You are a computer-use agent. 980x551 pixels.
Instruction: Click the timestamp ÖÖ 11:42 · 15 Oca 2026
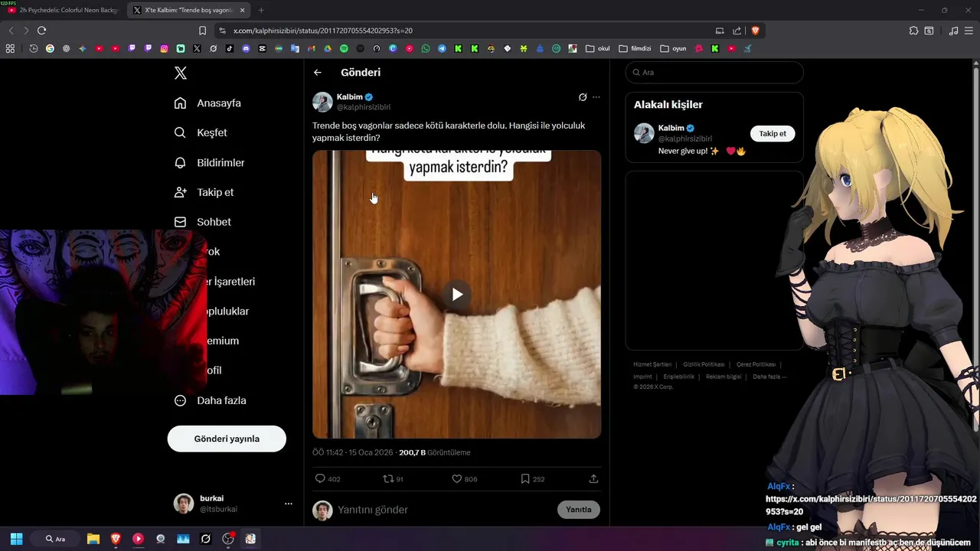pos(354,452)
